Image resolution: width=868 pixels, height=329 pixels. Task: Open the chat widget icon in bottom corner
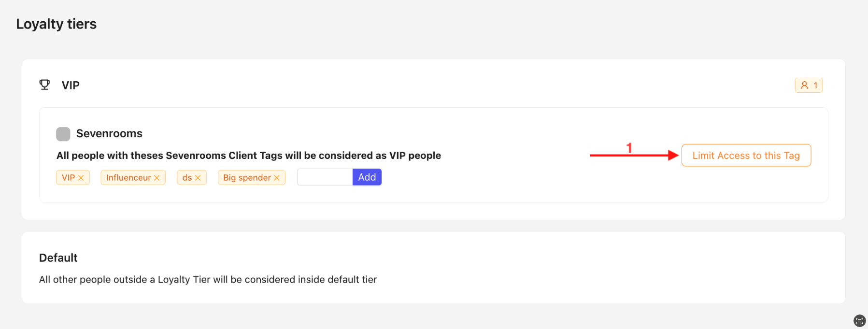tap(859, 321)
